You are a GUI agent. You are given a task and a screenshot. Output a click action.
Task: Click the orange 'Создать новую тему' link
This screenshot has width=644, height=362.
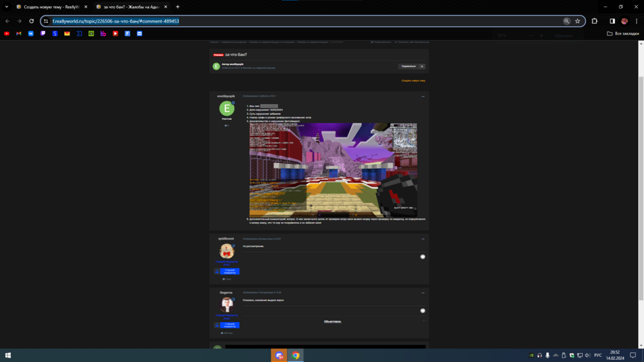(x=413, y=81)
